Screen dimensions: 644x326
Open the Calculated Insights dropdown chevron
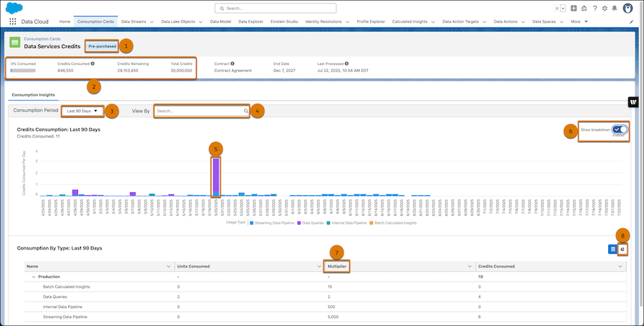pyautogui.click(x=434, y=21)
